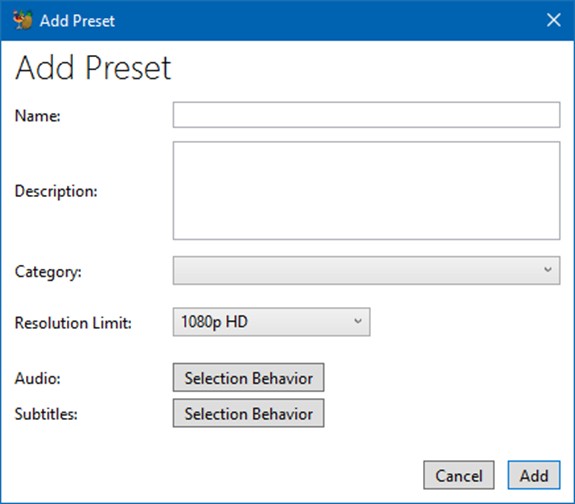575x504 pixels.
Task: Click the large Add Preset heading
Action: [93, 67]
